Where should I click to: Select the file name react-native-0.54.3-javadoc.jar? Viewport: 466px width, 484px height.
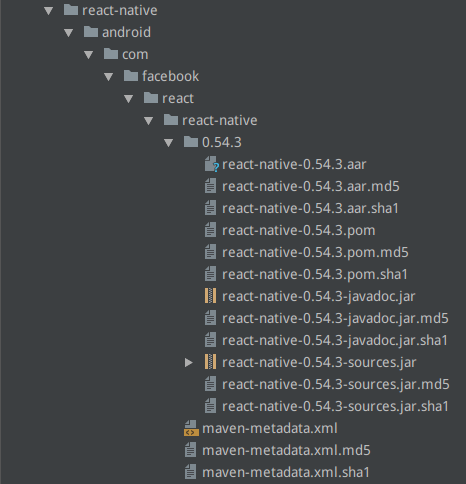pyautogui.click(x=319, y=297)
